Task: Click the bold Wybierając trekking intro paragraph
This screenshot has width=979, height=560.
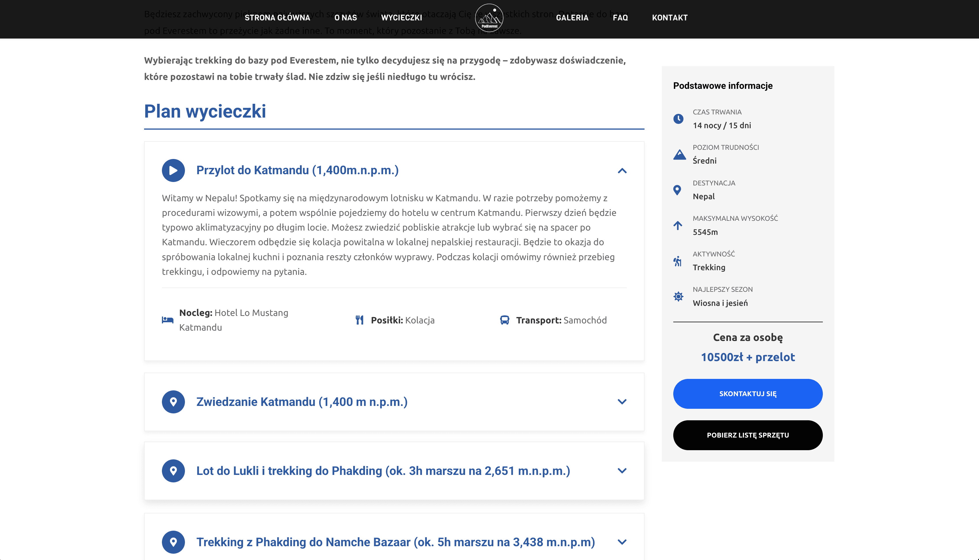Action: tap(385, 68)
